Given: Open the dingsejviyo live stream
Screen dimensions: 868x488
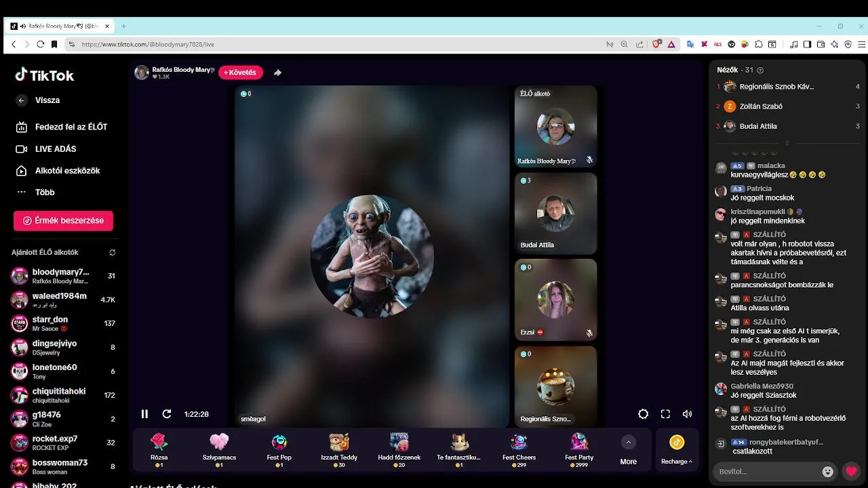Looking at the screenshot, I should [x=63, y=347].
